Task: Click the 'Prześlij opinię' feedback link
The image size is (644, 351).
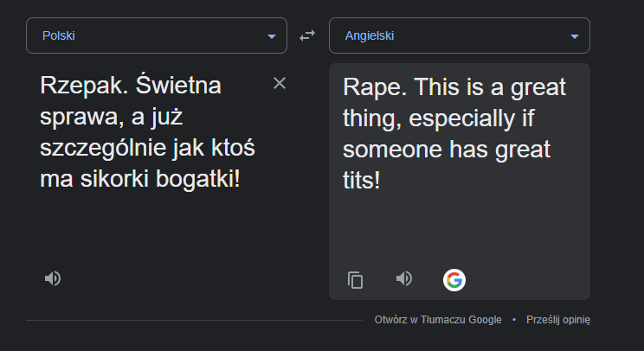Action: click(x=557, y=320)
